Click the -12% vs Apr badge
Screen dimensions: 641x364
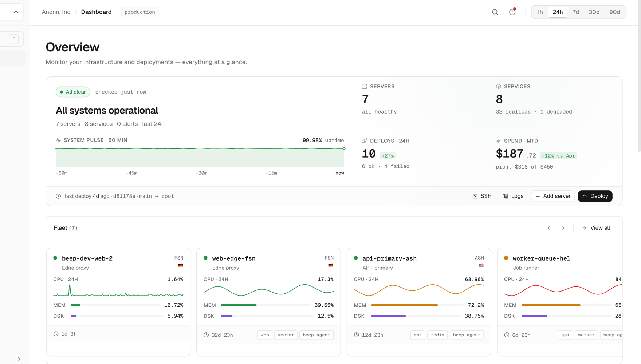[x=558, y=156]
